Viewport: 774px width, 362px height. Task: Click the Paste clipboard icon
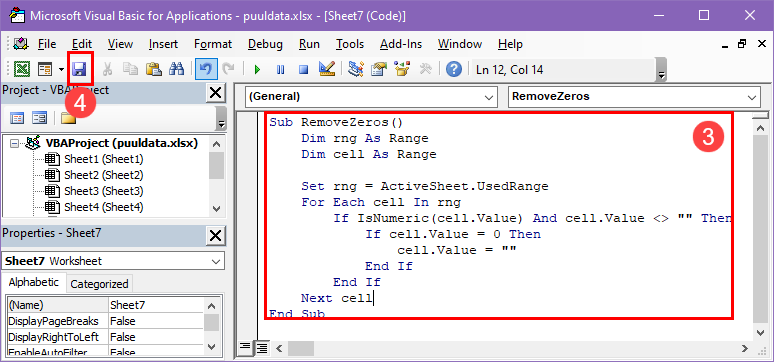(154, 70)
